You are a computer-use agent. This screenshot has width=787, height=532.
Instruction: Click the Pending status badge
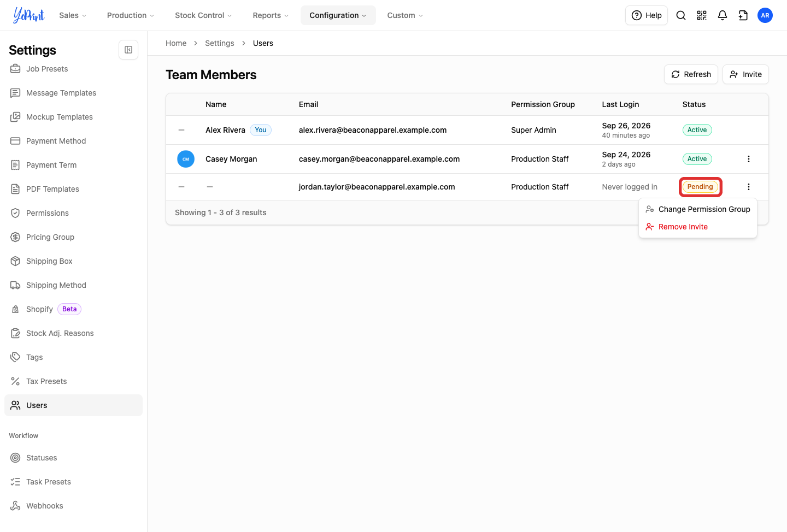(700, 187)
